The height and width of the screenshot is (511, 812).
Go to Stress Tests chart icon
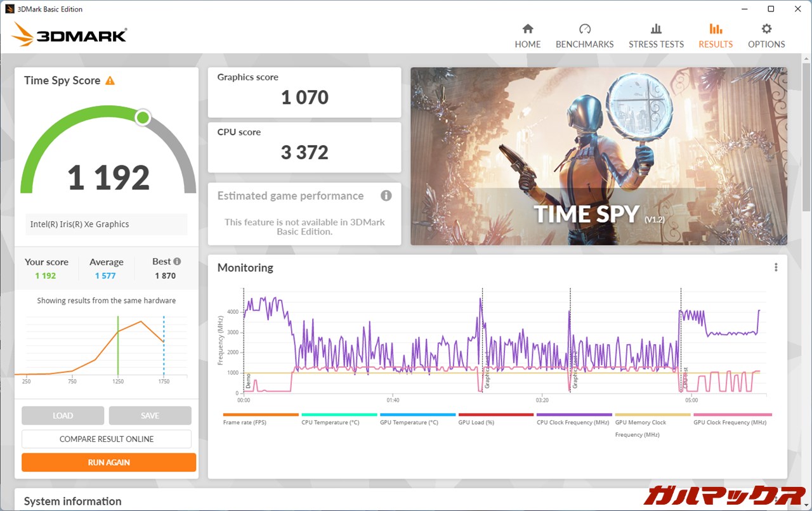coord(656,29)
